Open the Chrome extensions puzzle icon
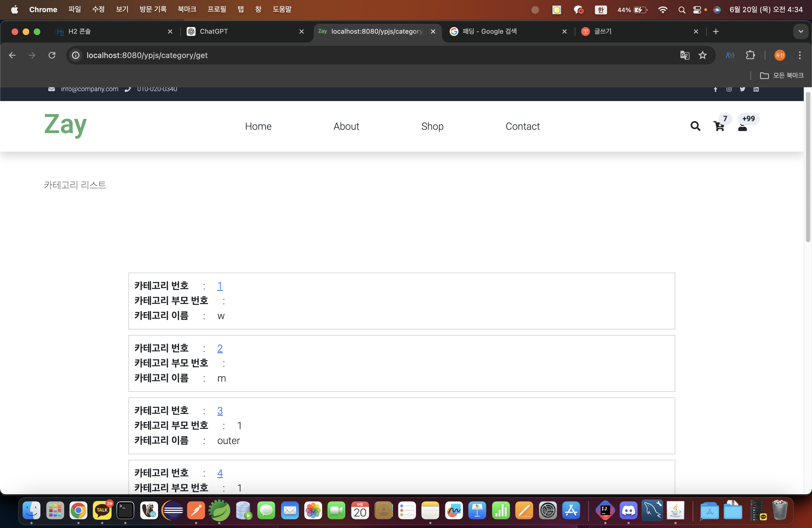Viewport: 812px width, 528px height. click(750, 55)
